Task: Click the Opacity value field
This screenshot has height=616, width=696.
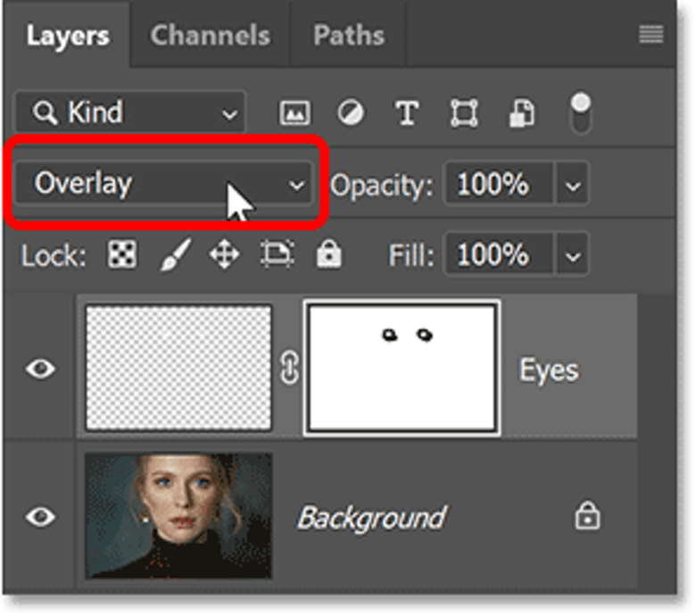Action: (x=499, y=183)
